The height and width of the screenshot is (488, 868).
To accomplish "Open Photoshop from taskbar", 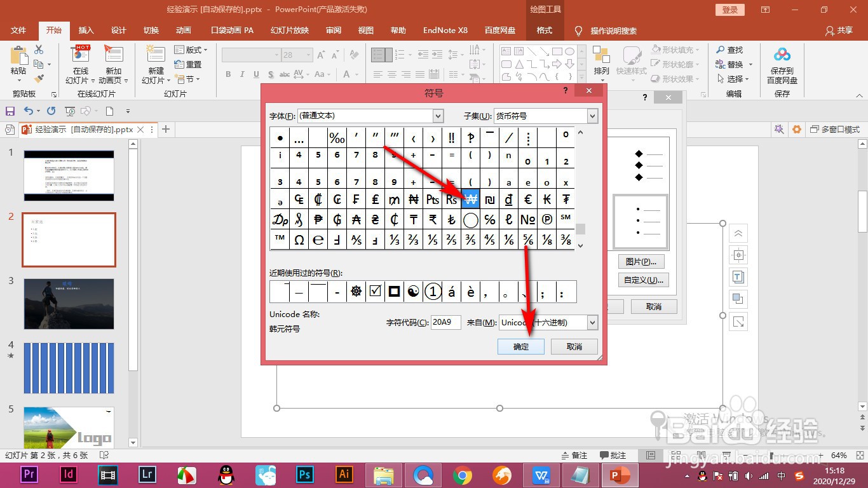I will pos(306,474).
